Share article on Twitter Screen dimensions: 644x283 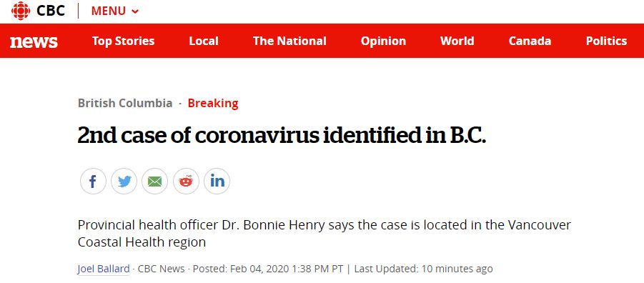[124, 181]
